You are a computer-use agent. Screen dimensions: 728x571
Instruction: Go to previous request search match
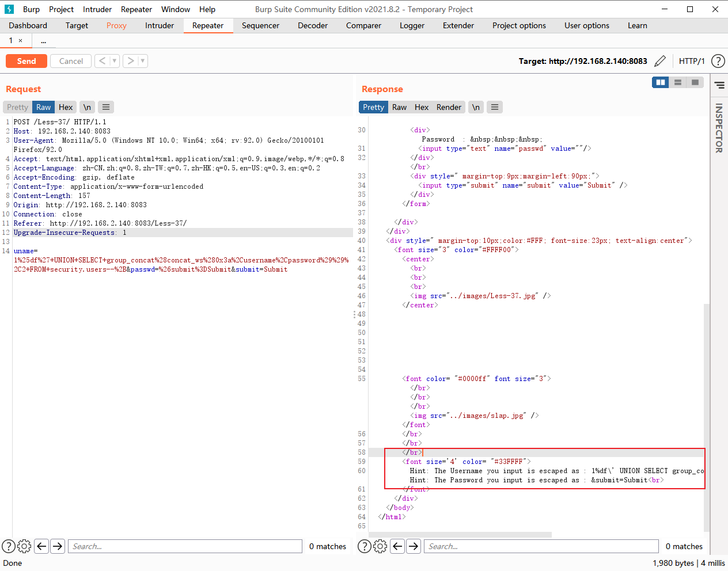41,546
